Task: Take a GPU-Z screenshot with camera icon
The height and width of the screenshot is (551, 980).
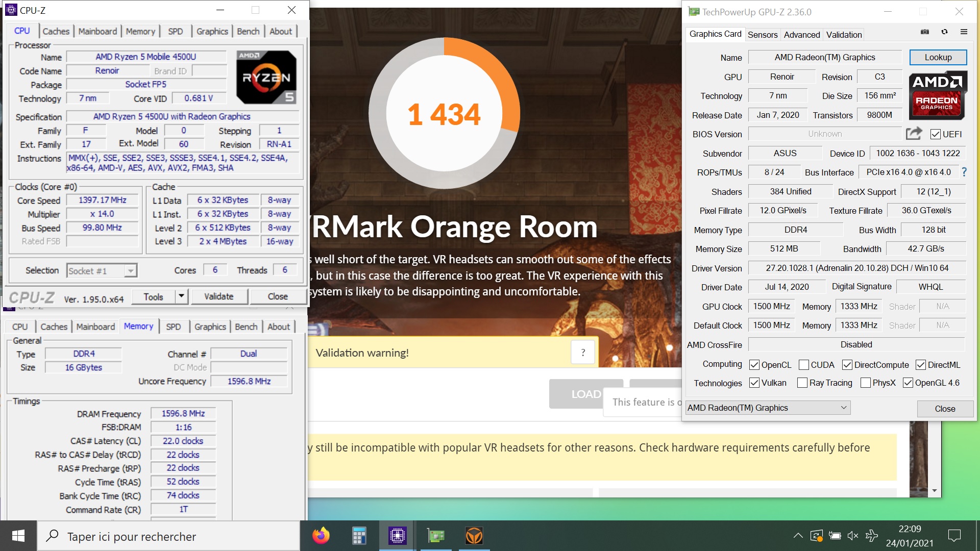Action: tap(924, 32)
